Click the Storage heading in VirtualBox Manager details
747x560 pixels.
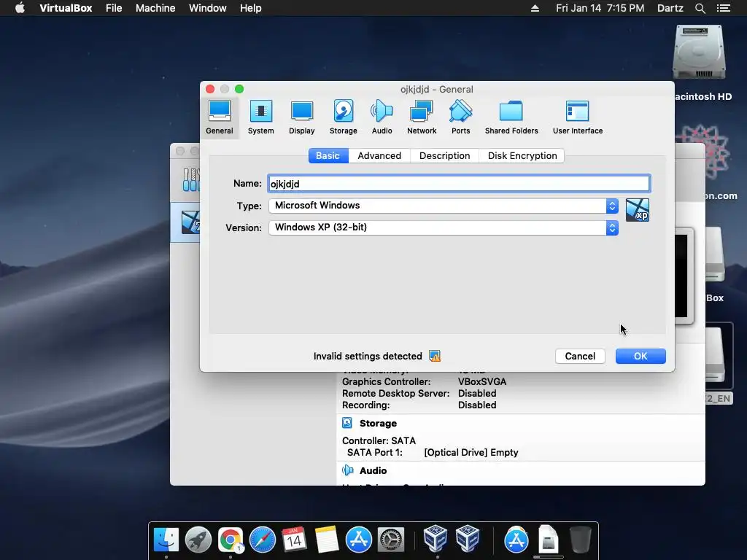[x=378, y=424]
